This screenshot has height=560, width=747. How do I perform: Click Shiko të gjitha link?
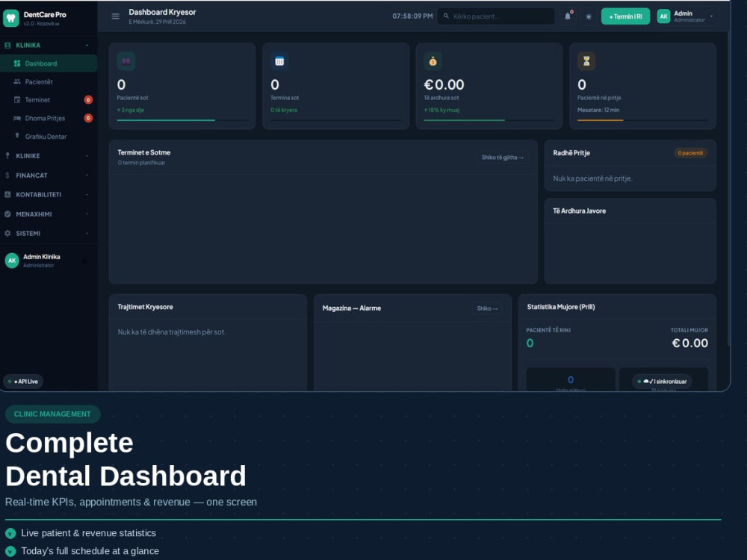click(x=503, y=157)
